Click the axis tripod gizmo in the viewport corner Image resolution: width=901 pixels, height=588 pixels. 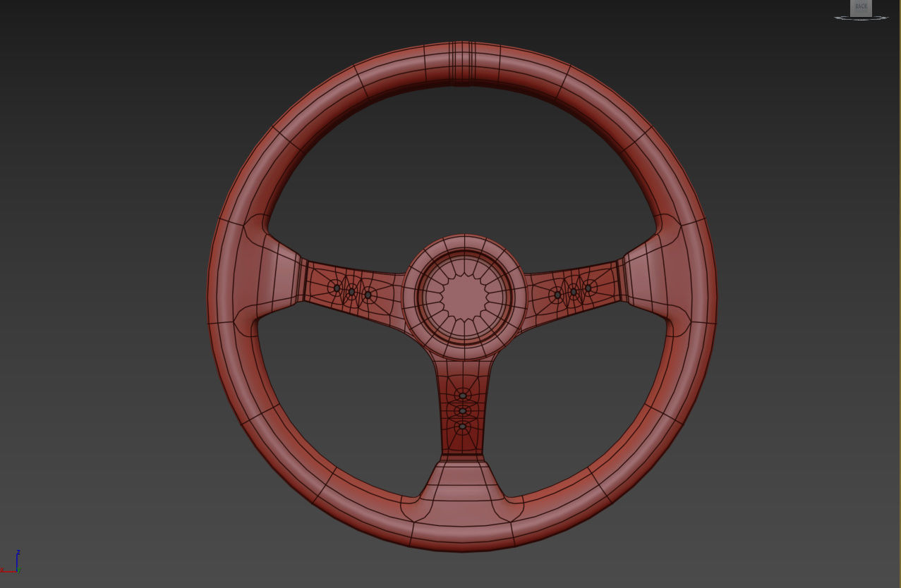(x=11, y=562)
